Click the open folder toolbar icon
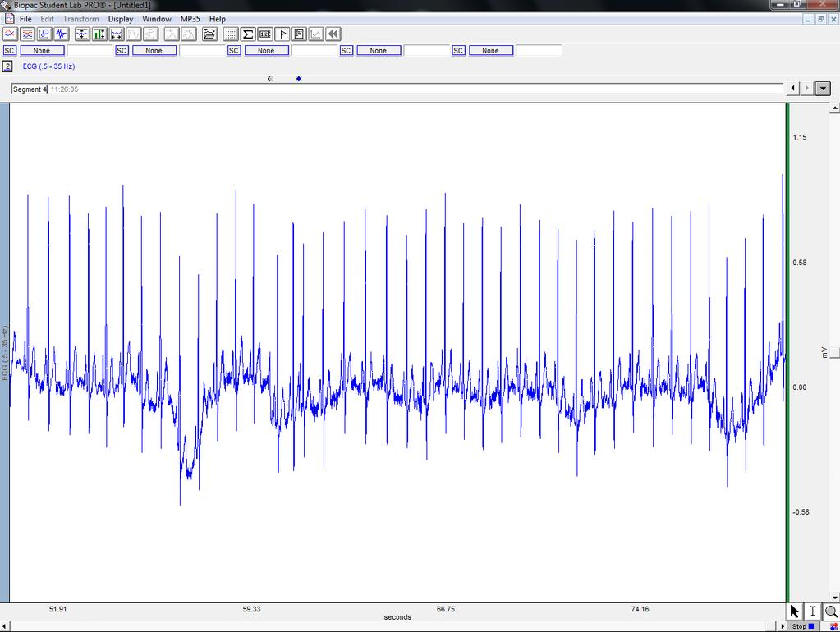 [209, 34]
